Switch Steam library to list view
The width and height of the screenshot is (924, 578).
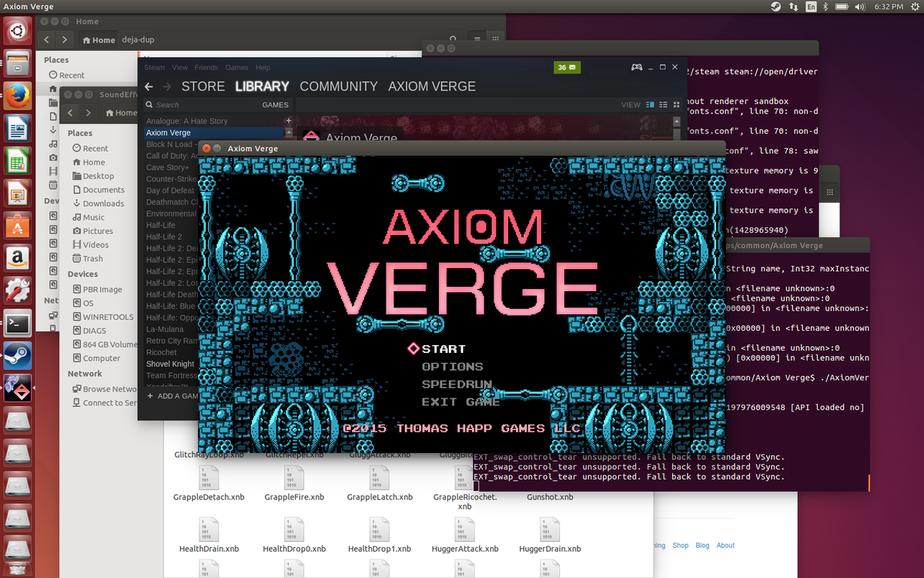[x=664, y=105]
